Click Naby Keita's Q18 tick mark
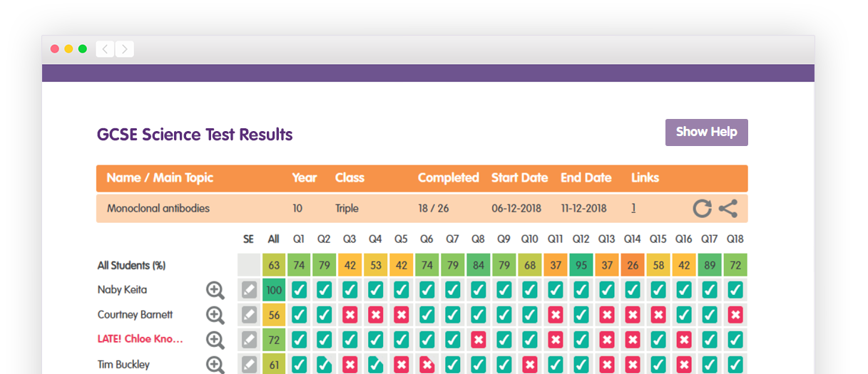This screenshot has height=374, width=868. coord(735,290)
